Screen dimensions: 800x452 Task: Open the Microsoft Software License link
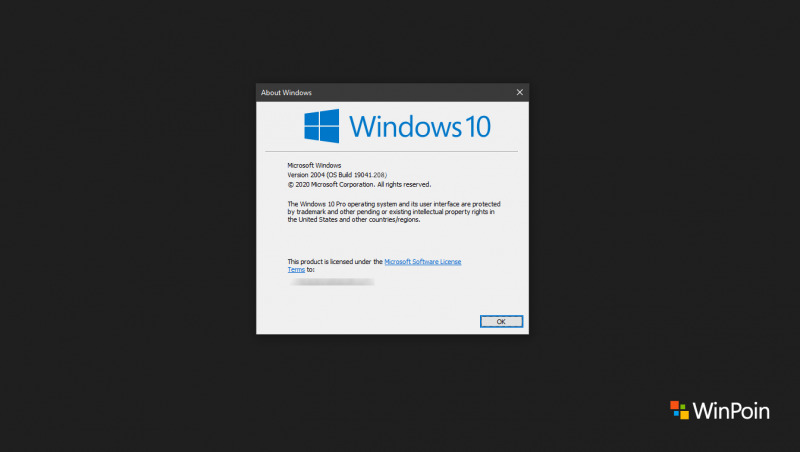(422, 262)
